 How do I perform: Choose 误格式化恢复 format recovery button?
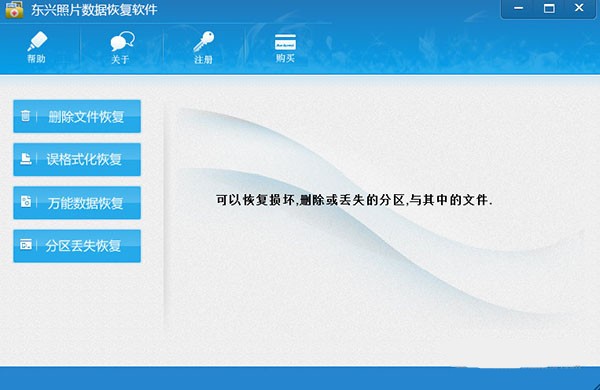point(77,160)
